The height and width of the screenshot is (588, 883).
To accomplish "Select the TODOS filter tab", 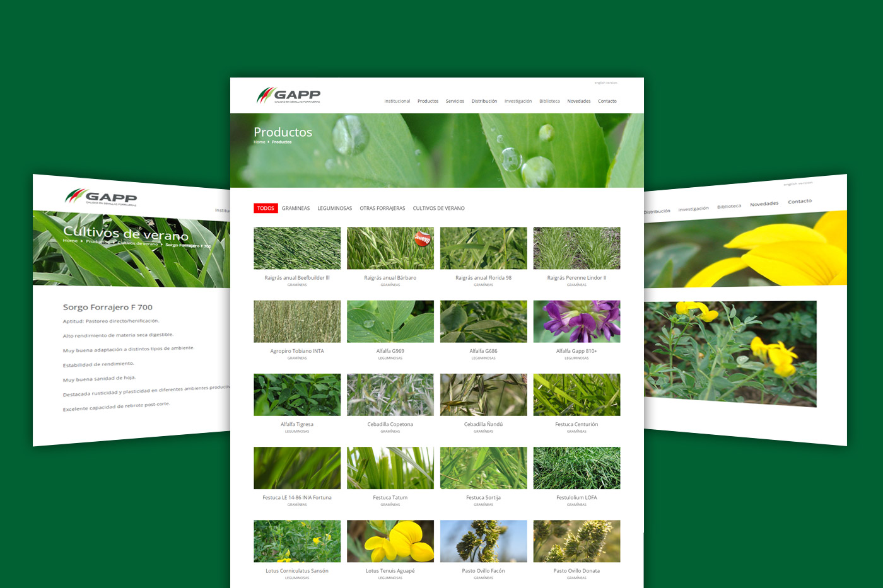I will pos(266,208).
